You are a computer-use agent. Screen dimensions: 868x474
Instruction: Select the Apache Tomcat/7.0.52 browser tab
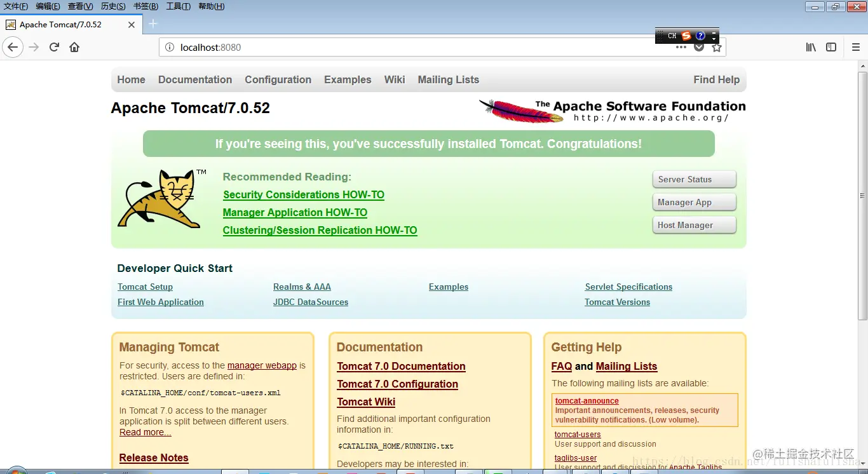coord(70,25)
